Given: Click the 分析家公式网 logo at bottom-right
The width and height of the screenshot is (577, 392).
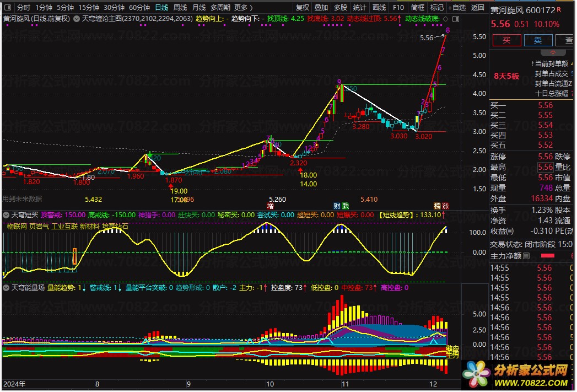Looking at the screenshot, I should [519, 375].
